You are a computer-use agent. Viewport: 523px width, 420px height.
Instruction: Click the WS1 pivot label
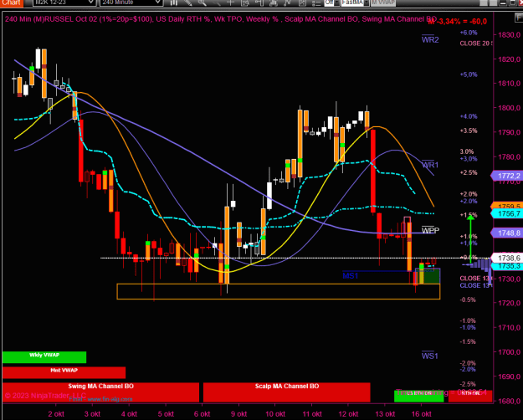429,356
